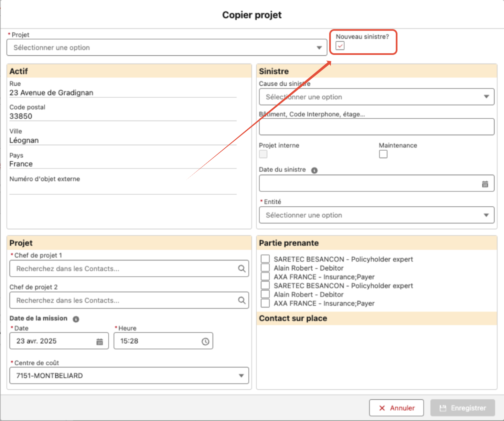Uncheck the Nouveau sinistre checkbox

point(340,46)
